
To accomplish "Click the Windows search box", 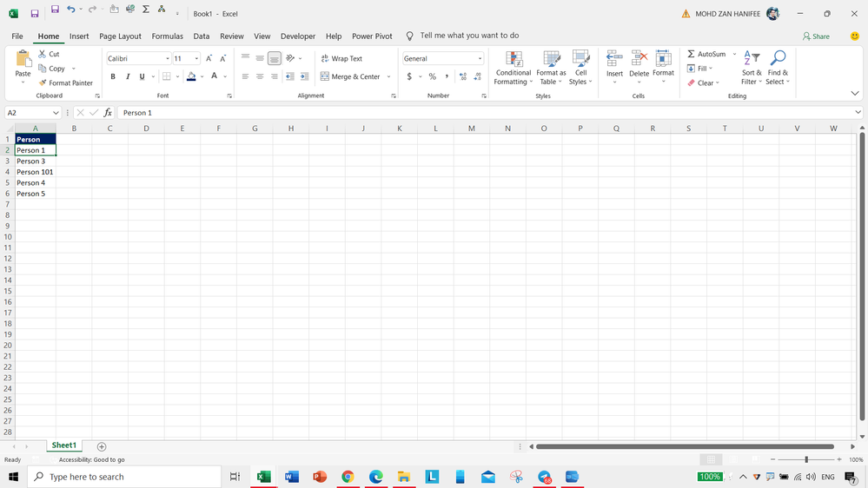I will (124, 477).
